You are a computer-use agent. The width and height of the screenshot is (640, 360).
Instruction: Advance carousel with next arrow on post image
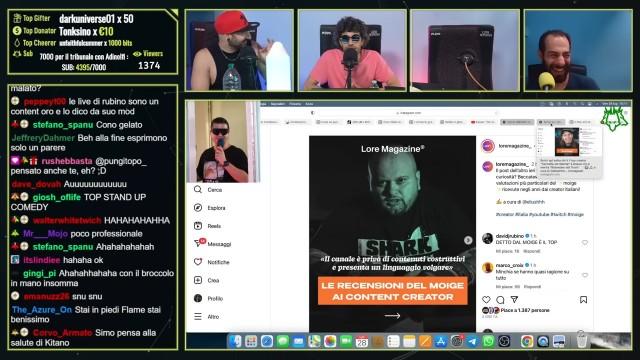[x=468, y=240]
